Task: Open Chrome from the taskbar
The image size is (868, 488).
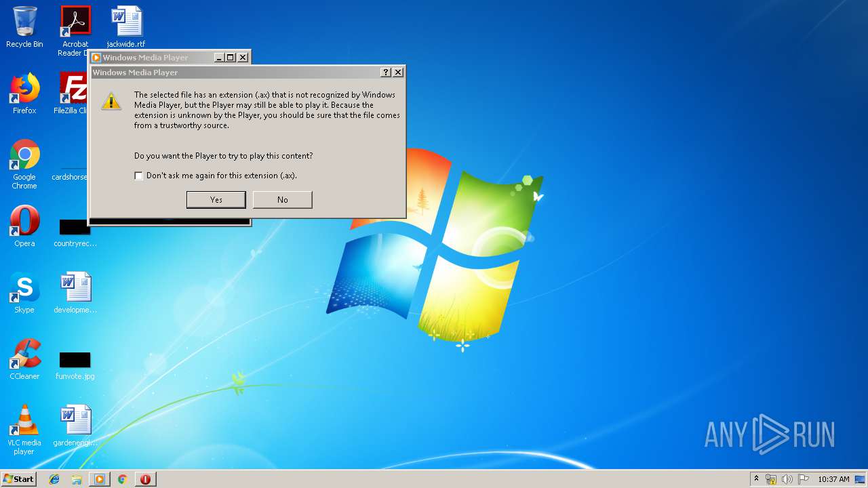Action: tap(123, 479)
